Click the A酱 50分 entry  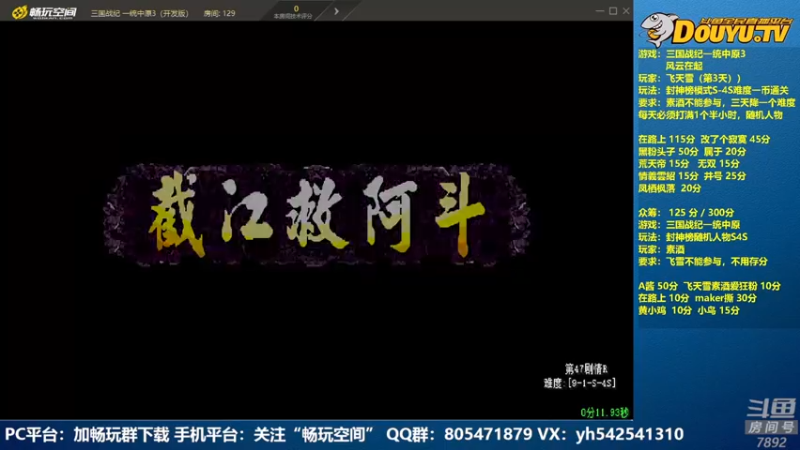[x=658, y=286]
